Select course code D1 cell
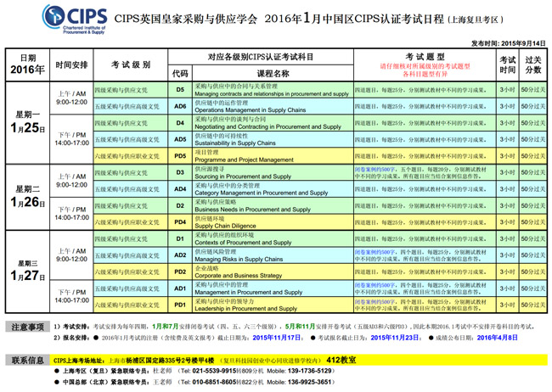Viewport: 552px width, 392px height. click(180, 238)
